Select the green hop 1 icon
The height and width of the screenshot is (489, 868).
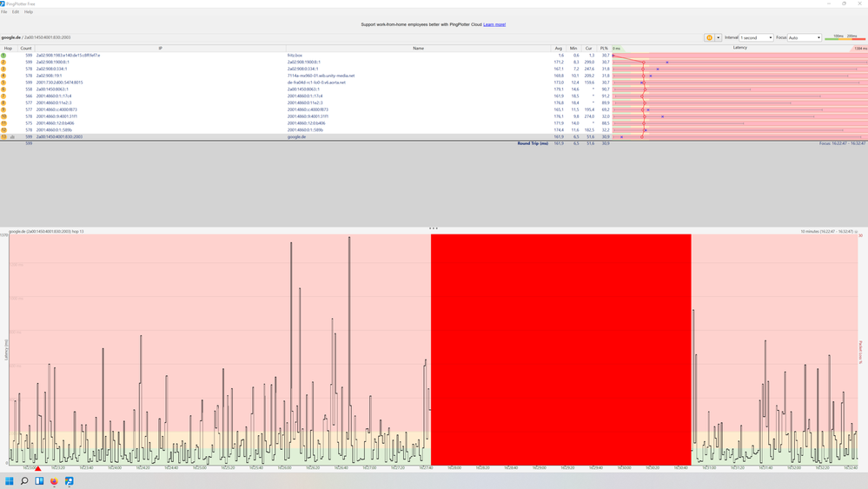3,56
